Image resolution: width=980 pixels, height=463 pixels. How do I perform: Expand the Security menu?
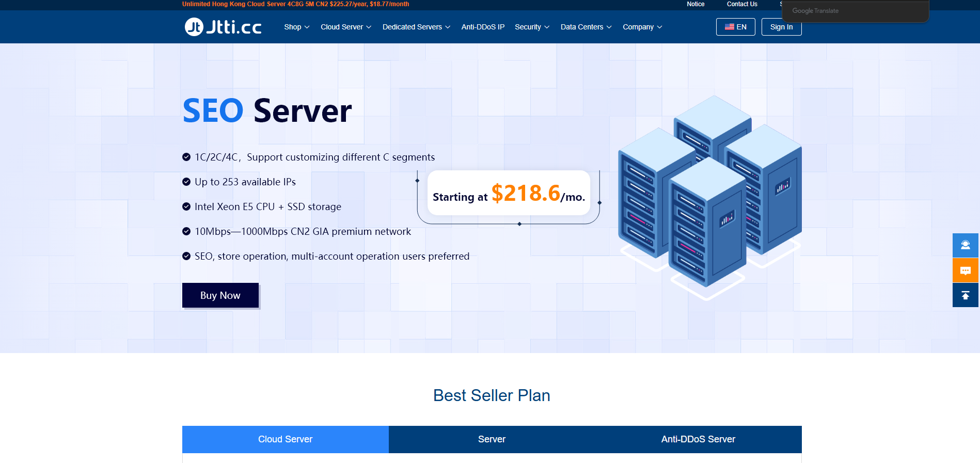click(x=532, y=27)
